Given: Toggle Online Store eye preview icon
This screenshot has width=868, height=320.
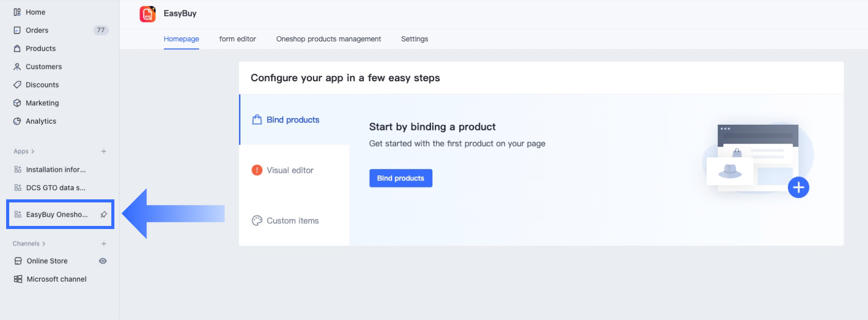Looking at the screenshot, I should coord(103,261).
